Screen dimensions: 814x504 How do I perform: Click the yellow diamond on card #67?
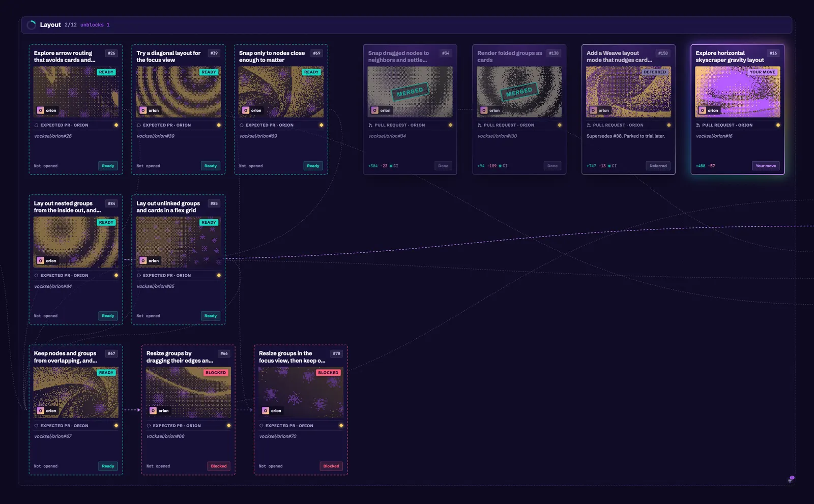[116, 426]
